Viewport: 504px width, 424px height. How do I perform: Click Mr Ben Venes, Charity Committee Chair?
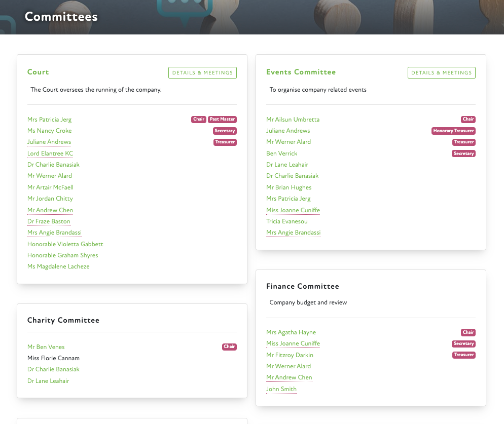pos(46,347)
